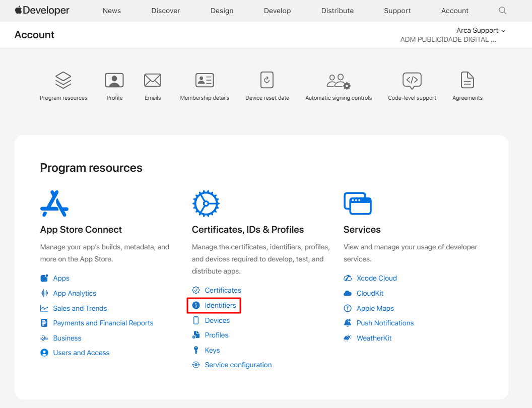This screenshot has width=532, height=408.
Task: Open the Apps link
Action: [61, 278]
